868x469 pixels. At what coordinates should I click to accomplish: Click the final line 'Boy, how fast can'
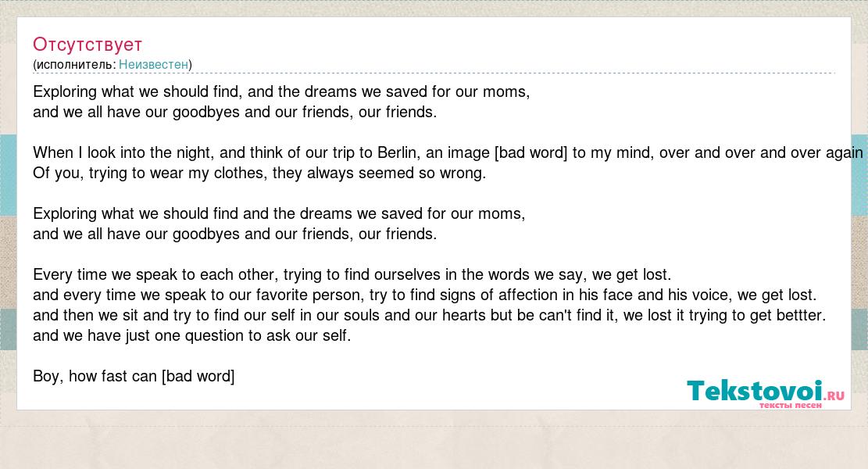click(x=134, y=377)
